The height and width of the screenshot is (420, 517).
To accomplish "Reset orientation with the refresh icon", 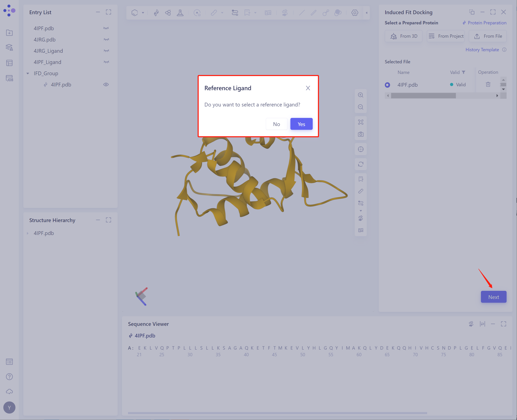I will coord(361,164).
